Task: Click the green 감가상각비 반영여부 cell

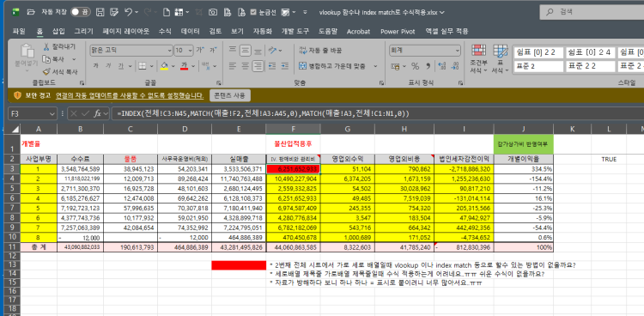Action: (x=524, y=143)
